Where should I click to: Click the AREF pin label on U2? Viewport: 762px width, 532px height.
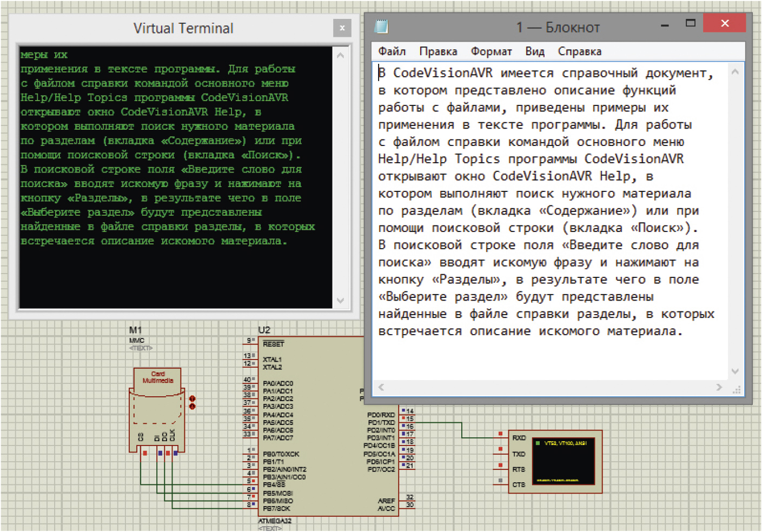click(x=386, y=501)
